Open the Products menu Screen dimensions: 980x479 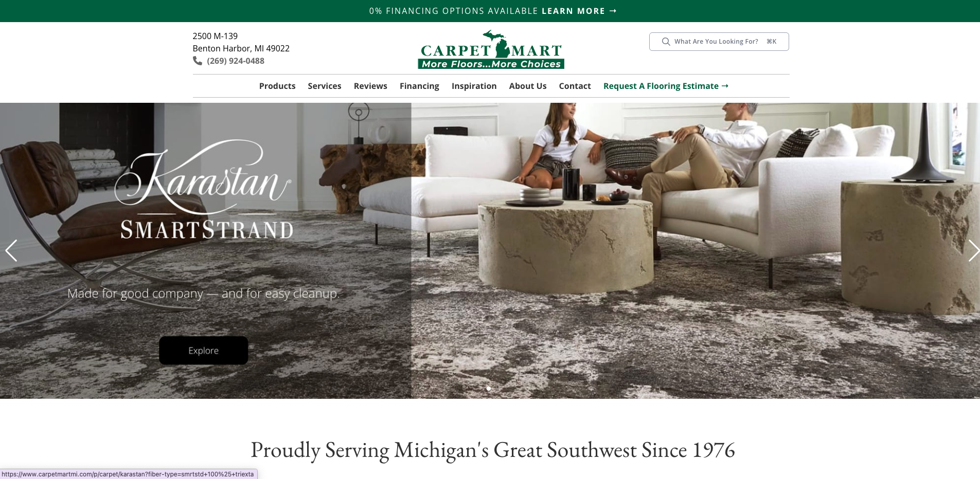click(277, 86)
